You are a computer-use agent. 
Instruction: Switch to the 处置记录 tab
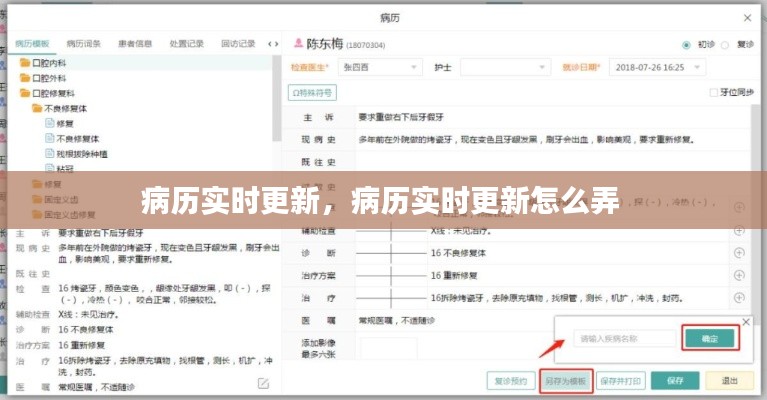186,44
